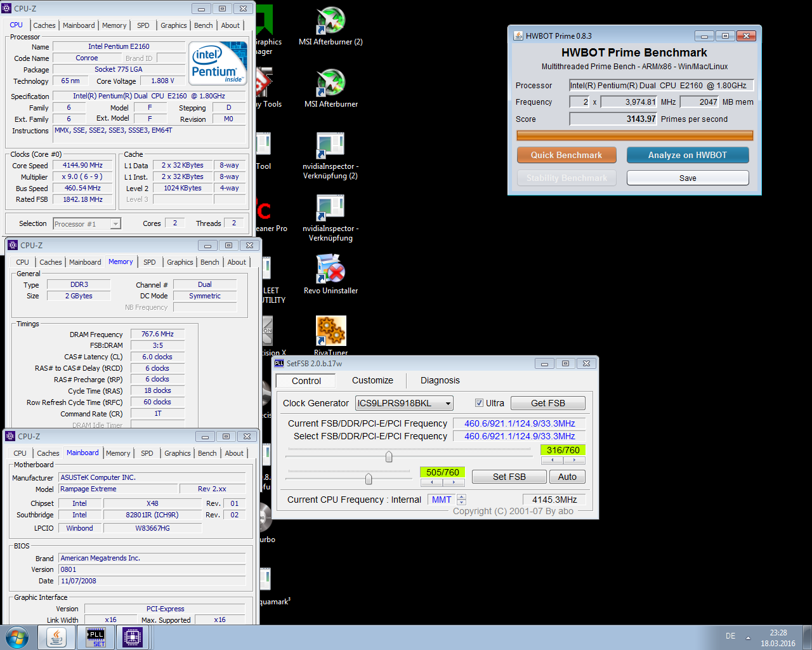This screenshot has height=650, width=812.
Task: Click the Threads value box
Action: (234, 223)
